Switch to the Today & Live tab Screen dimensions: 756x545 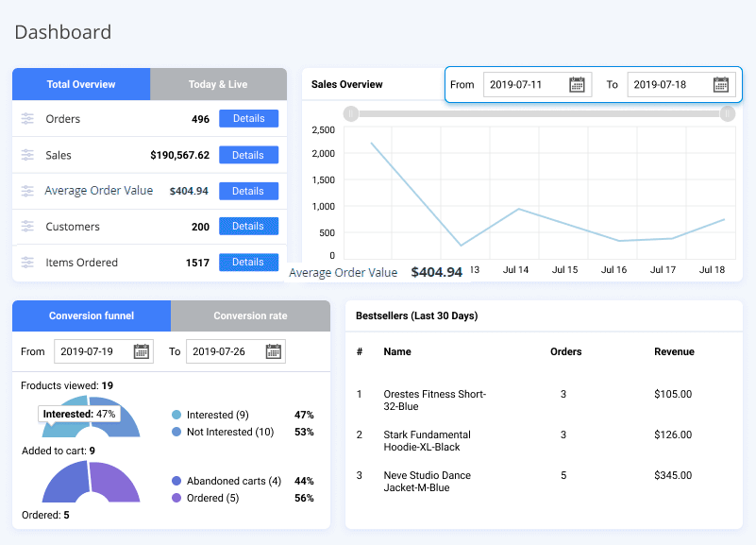click(x=218, y=84)
